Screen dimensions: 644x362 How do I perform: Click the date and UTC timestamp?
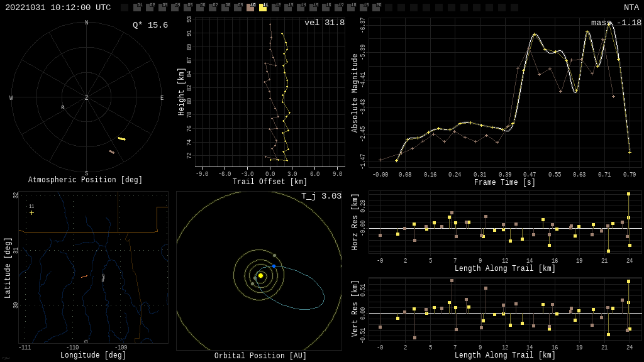coord(58,8)
